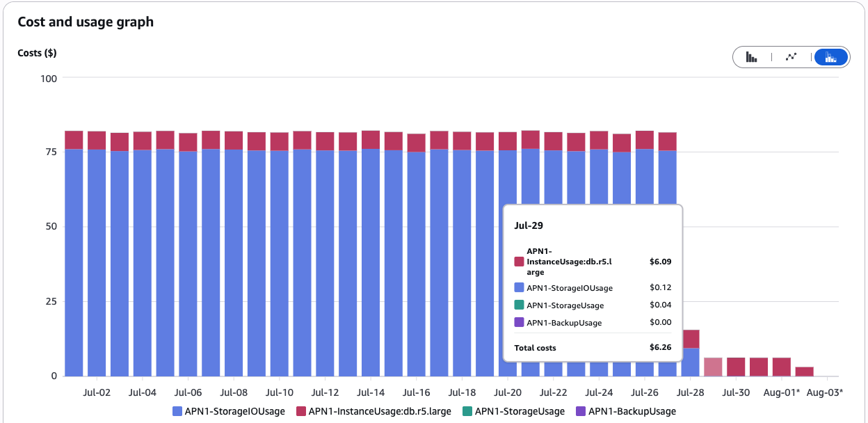Toggle APN1-StorageIOUsage legend swatch below the chart
Viewport: 868px width, 423px height.
177,411
